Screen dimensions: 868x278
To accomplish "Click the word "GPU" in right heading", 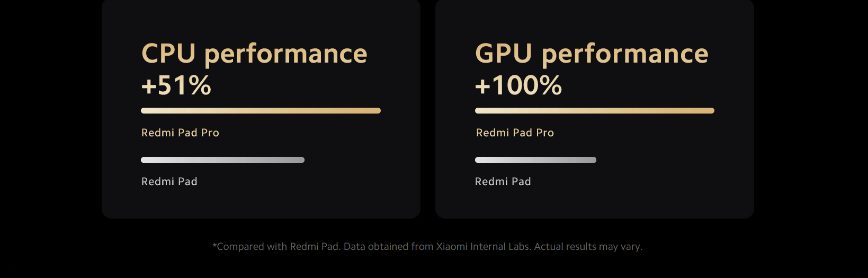I will coord(504,54).
